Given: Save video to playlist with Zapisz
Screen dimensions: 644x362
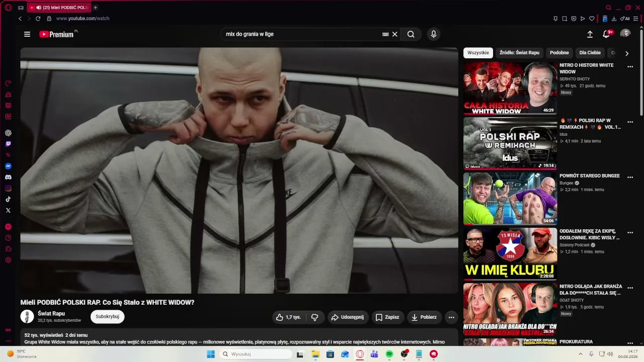Looking at the screenshot, I should [387, 317].
